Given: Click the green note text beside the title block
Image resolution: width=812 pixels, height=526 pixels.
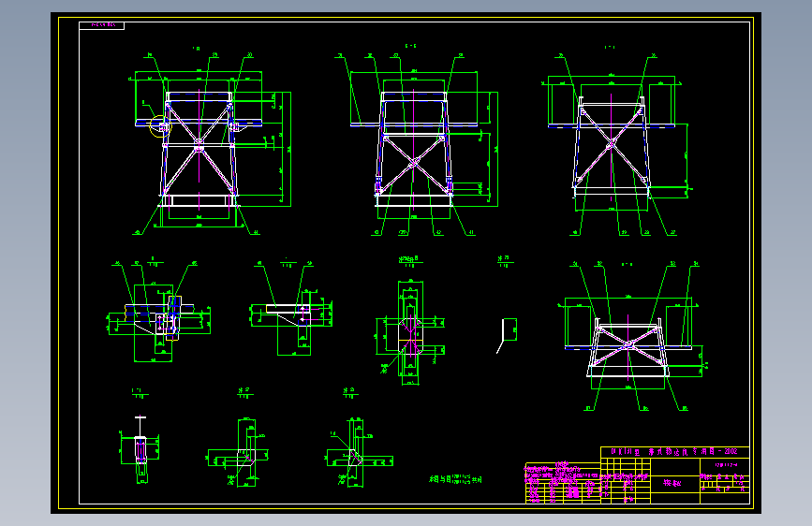Looking at the screenshot, I should coord(456,479).
